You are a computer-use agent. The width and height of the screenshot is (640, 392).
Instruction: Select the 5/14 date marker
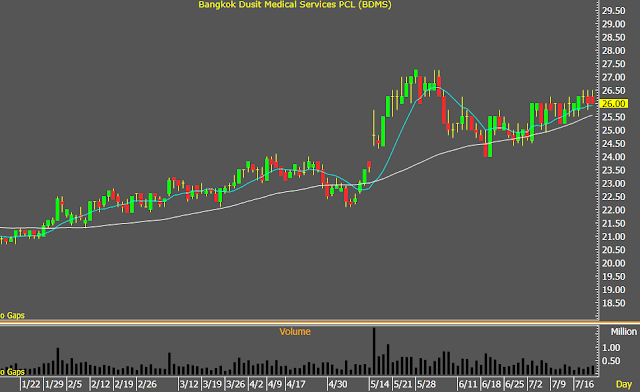click(380, 384)
